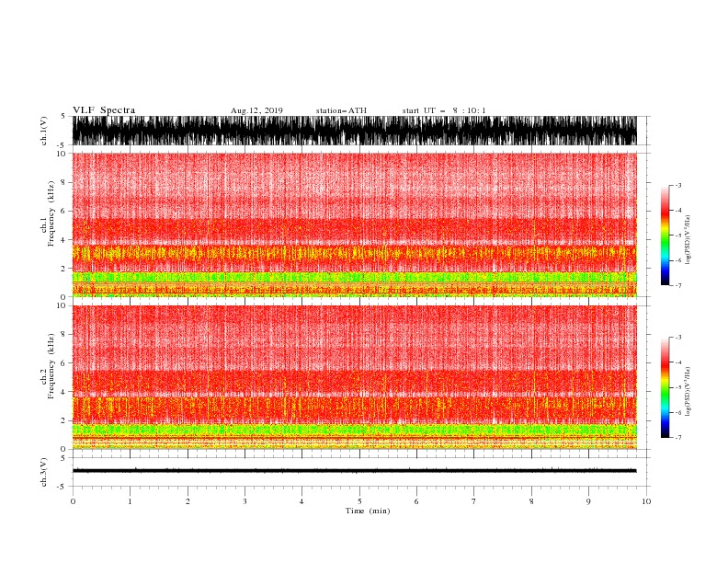Click the ch.1 frequency tick "4"
This screenshot has width=728, height=563.
point(63,240)
